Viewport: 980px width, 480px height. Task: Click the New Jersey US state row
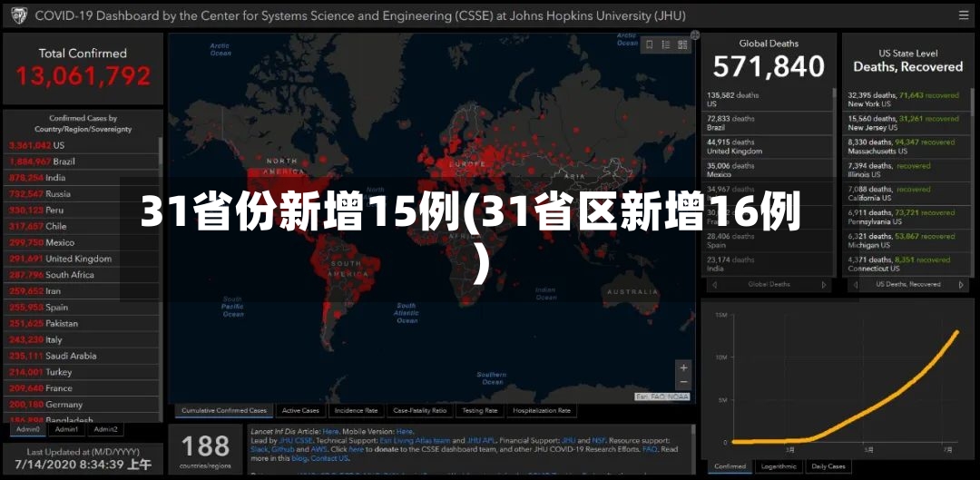905,123
